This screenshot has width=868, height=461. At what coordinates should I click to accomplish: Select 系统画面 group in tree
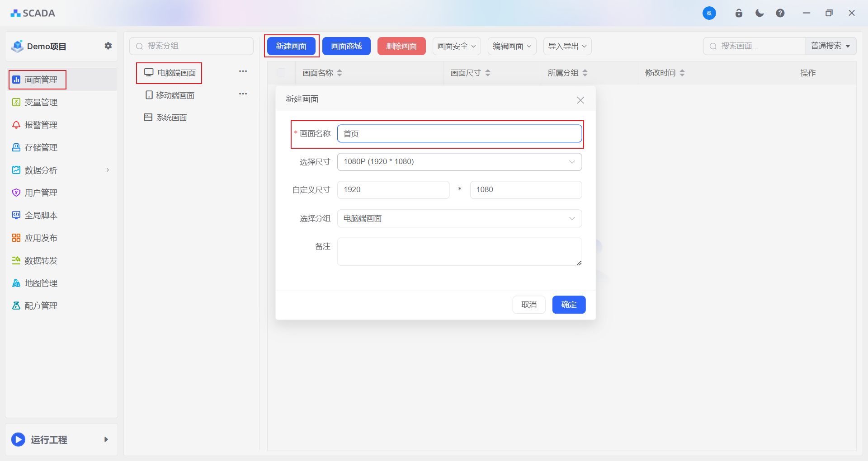pos(171,118)
